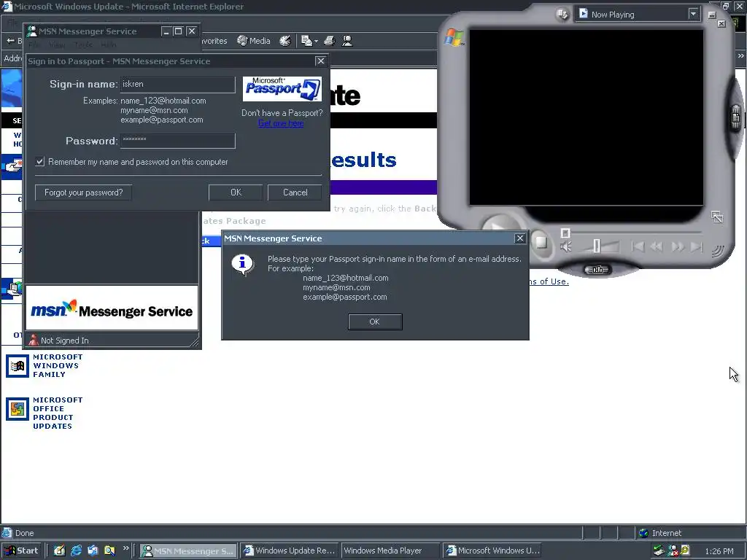Click Fast Forward in Media Player
747x560 pixels.
[677, 246]
